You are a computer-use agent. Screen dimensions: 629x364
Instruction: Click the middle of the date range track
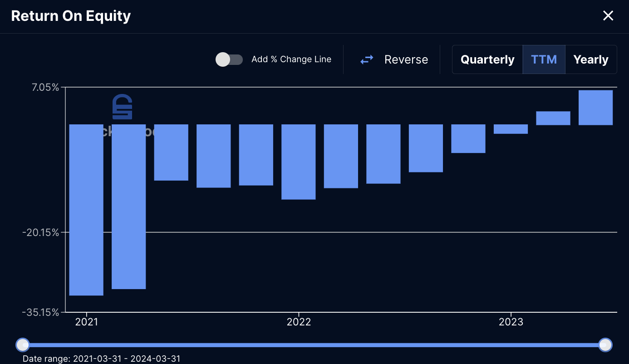(x=314, y=345)
